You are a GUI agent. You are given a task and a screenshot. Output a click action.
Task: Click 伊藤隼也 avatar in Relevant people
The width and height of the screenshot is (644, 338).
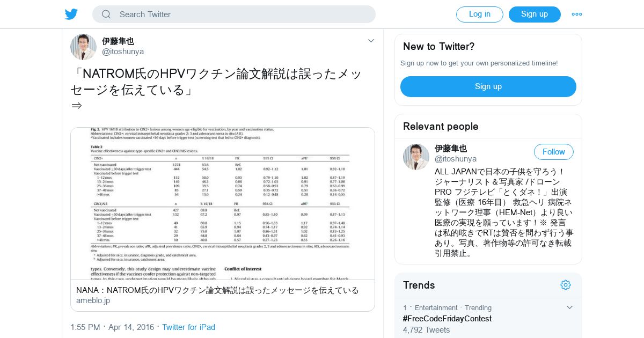click(x=416, y=157)
